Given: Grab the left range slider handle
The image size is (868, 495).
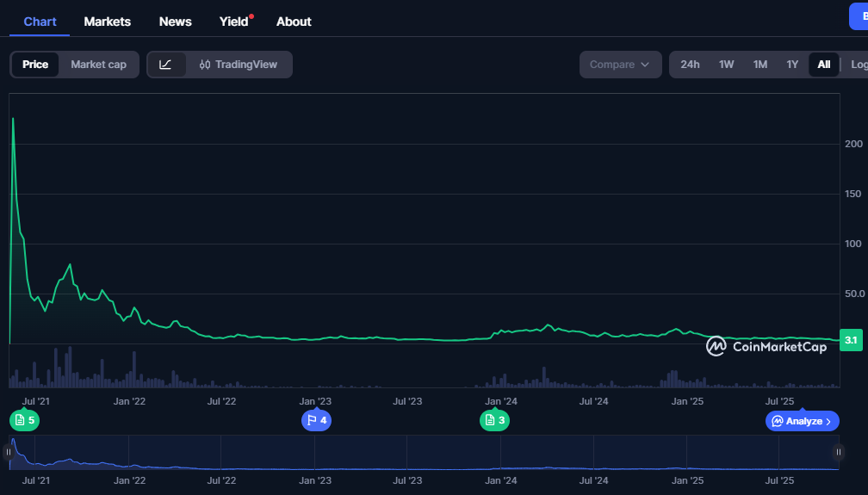Looking at the screenshot, I should click(x=9, y=452).
